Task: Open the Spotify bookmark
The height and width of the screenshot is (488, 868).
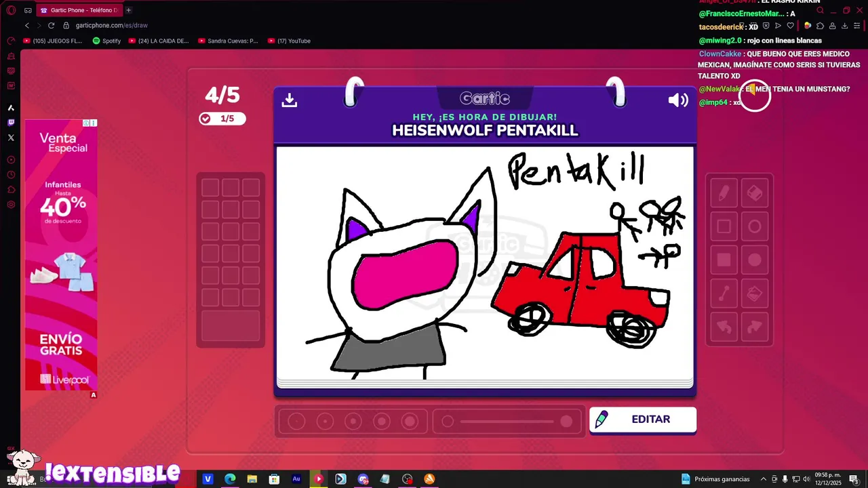Action: pyautogui.click(x=106, y=41)
